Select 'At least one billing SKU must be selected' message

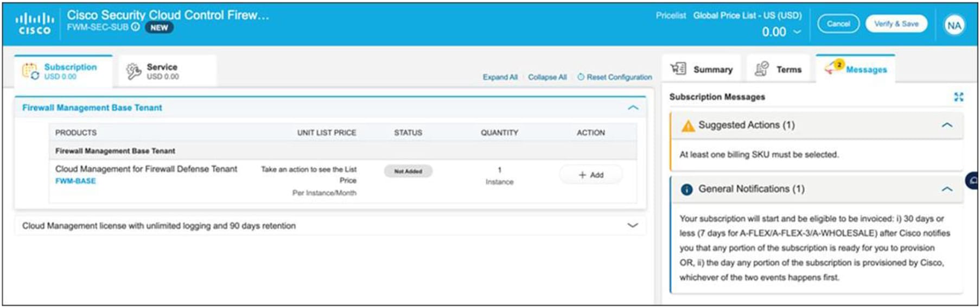click(x=759, y=155)
